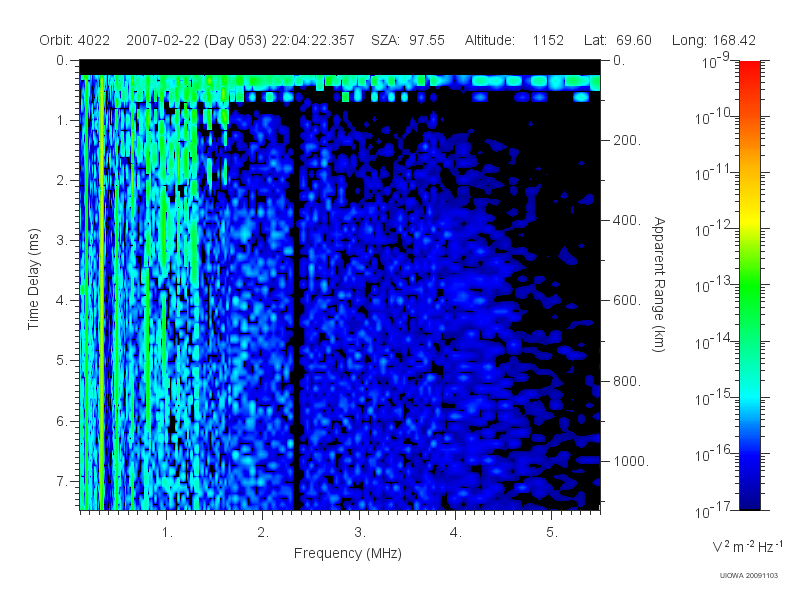
Task: Click the SZA: 97.55 value
Action: (x=408, y=40)
